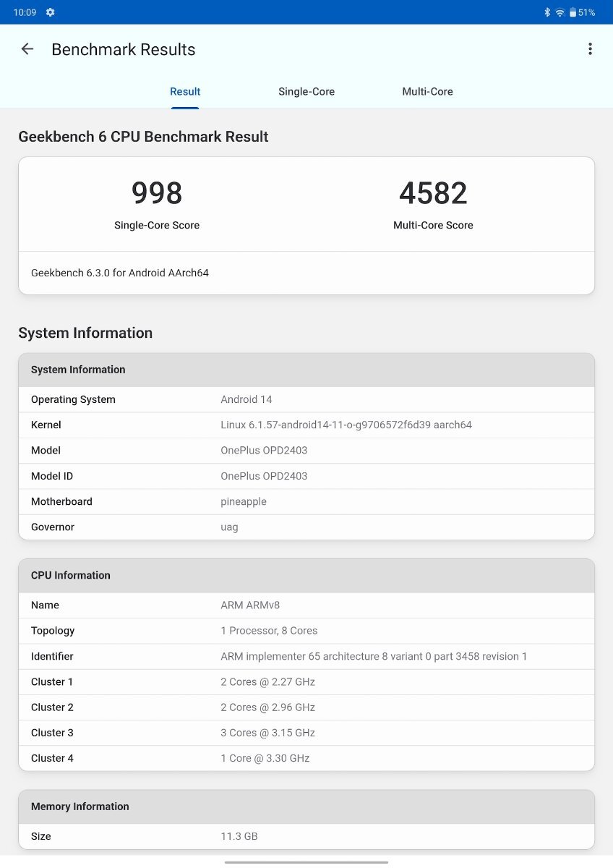Tap the Identifier label
This screenshot has height=868, width=613.
52,656
